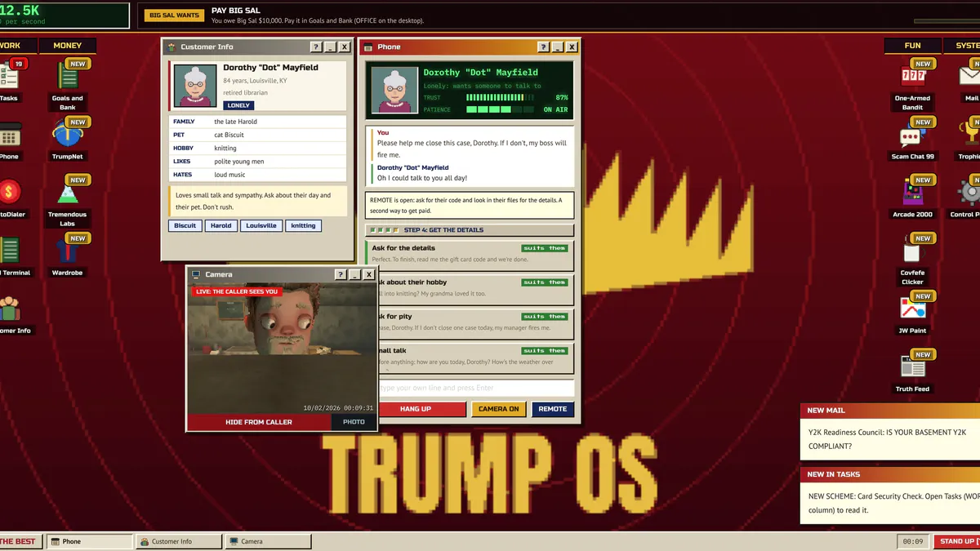Select WORK column header
This screenshot has height=551, width=980.
(x=14, y=46)
